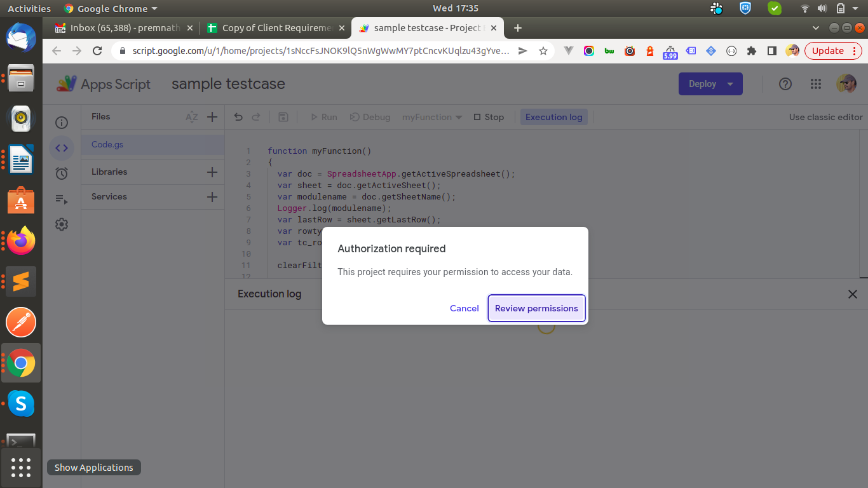Open the Overview page in the sidebar

tap(62, 123)
